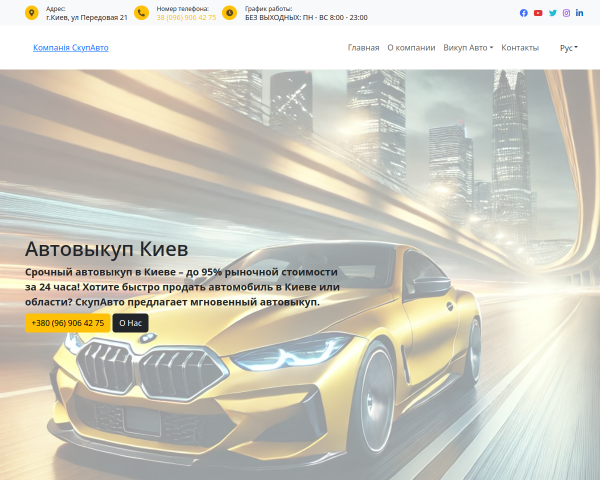
Task: Expand the Рус language dropdown
Action: pos(569,48)
